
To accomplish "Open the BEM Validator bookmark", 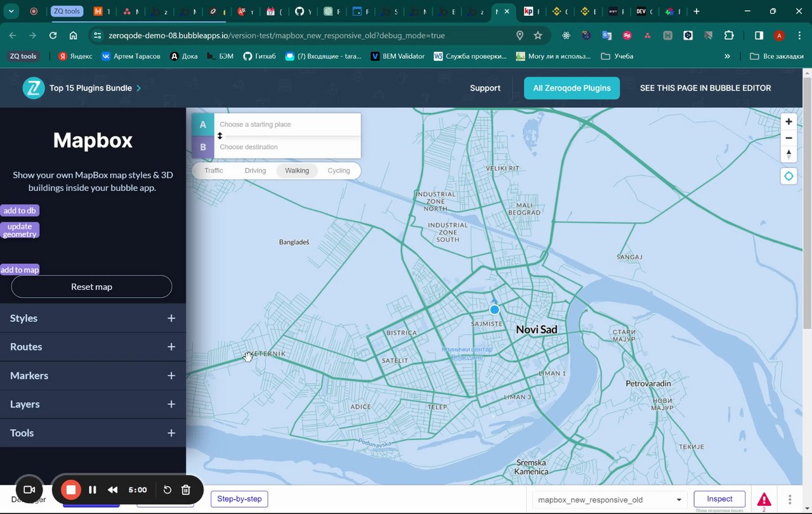I will point(398,56).
